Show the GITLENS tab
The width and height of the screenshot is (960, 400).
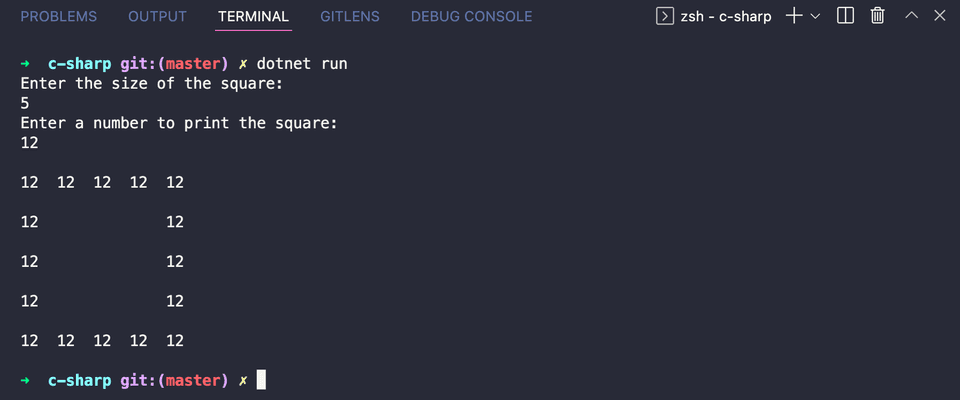349,17
